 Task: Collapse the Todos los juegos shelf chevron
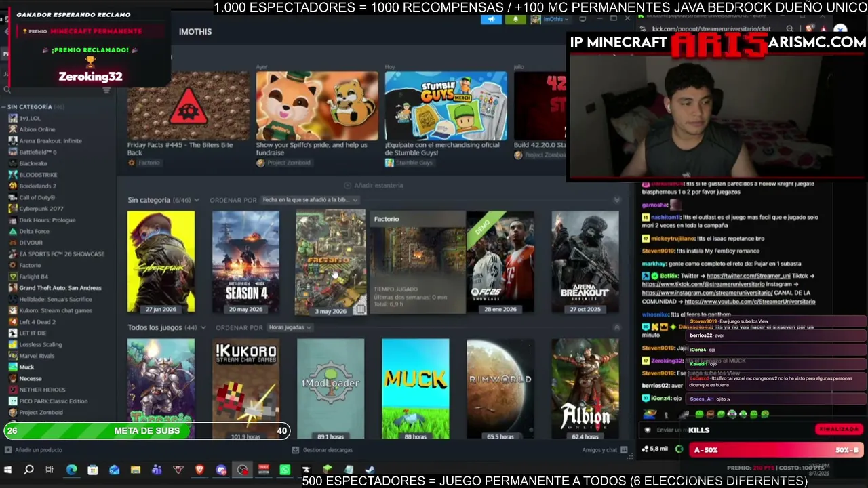pyautogui.click(x=616, y=327)
